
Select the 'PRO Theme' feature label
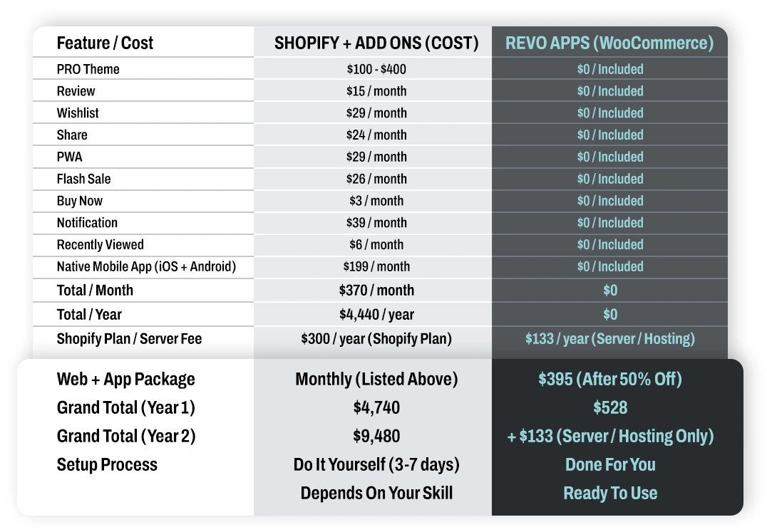[x=88, y=69]
